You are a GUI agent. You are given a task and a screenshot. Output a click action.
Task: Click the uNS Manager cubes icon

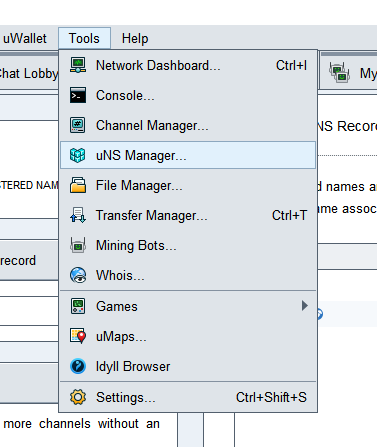click(78, 155)
